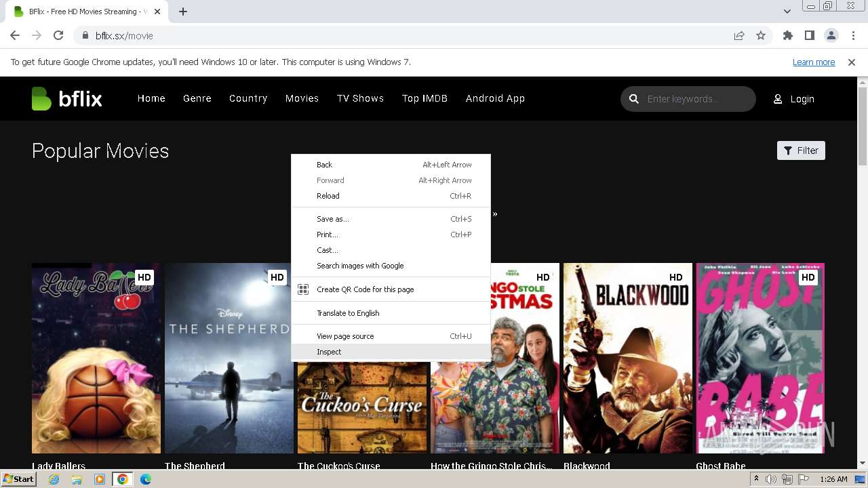The width and height of the screenshot is (868, 488).
Task: Select Back in context menu
Action: 391,165
